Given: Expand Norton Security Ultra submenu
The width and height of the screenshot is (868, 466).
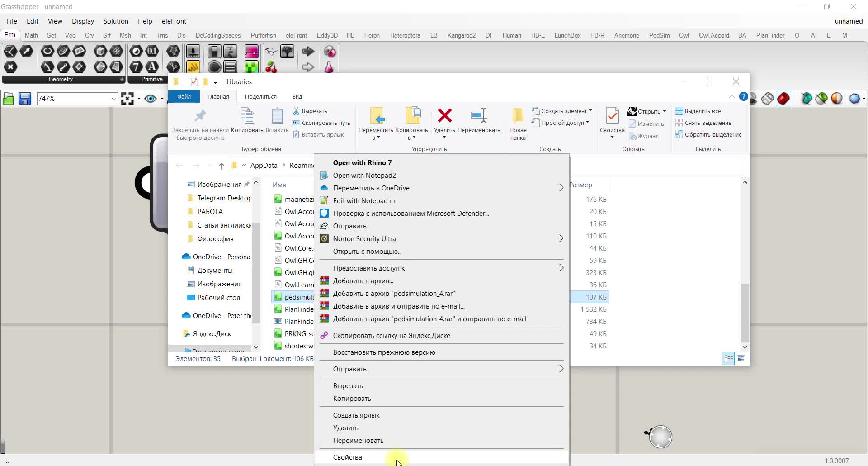Looking at the screenshot, I should [x=561, y=238].
